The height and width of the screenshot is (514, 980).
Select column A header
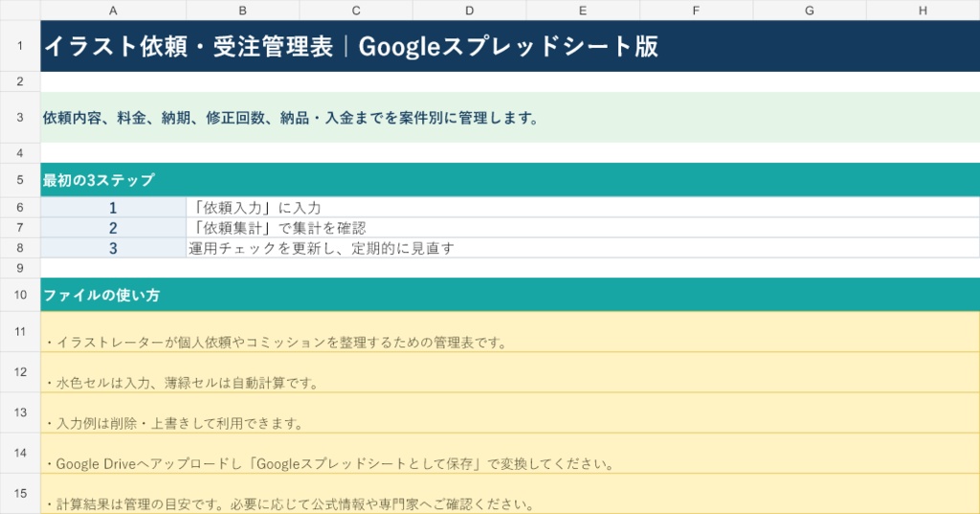[x=113, y=10]
